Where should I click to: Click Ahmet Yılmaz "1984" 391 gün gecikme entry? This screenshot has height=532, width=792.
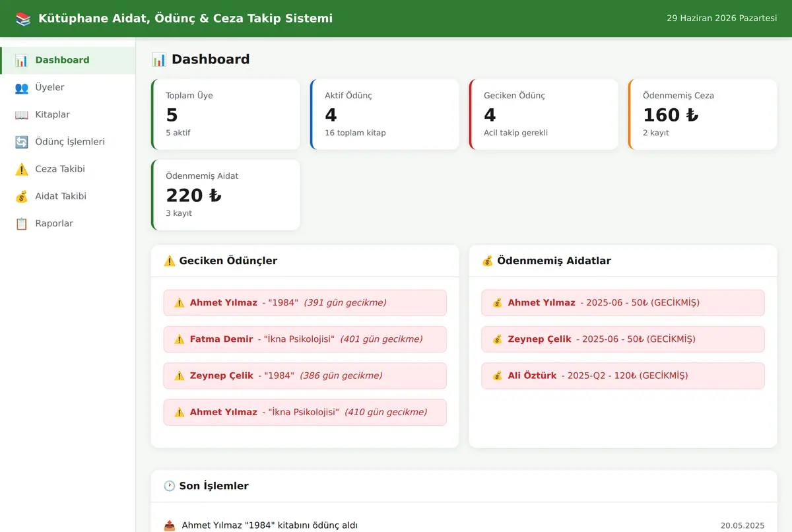point(305,303)
